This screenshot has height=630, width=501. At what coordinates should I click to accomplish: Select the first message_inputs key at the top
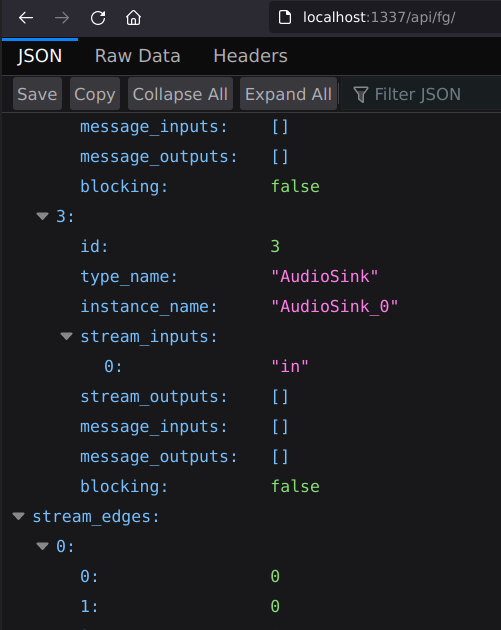tap(154, 127)
